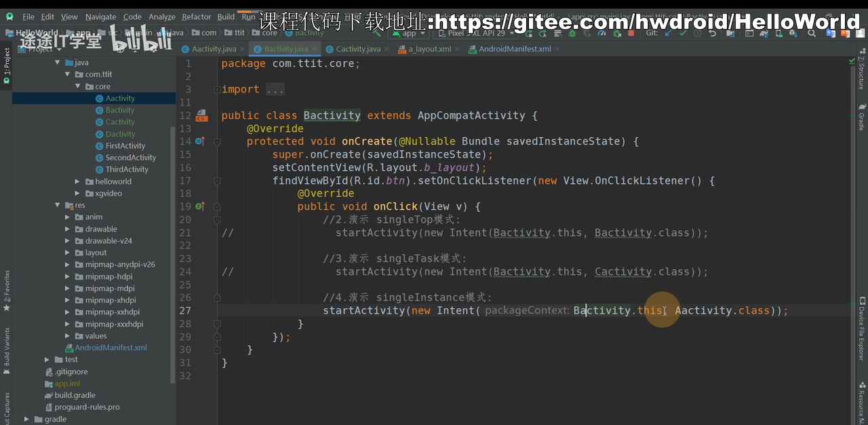This screenshot has width=868, height=425.
Task: Click the debug bug icon in toolbar
Action: 573,33
